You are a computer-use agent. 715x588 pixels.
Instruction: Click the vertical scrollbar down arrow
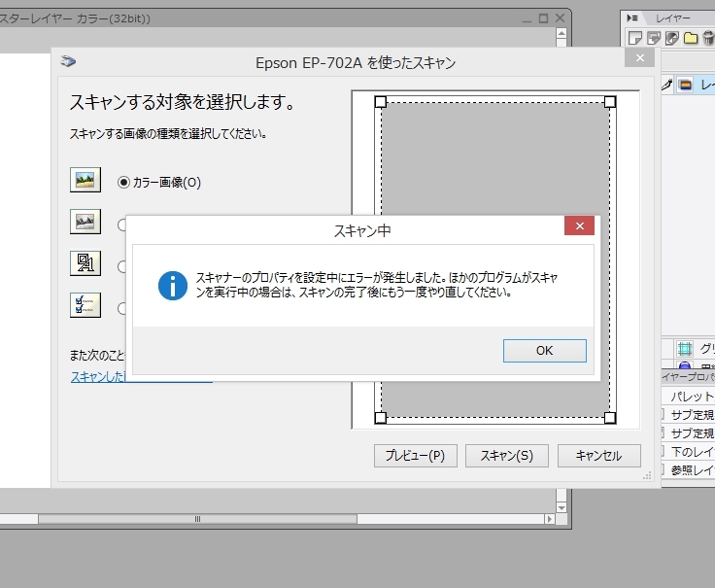coord(562,507)
